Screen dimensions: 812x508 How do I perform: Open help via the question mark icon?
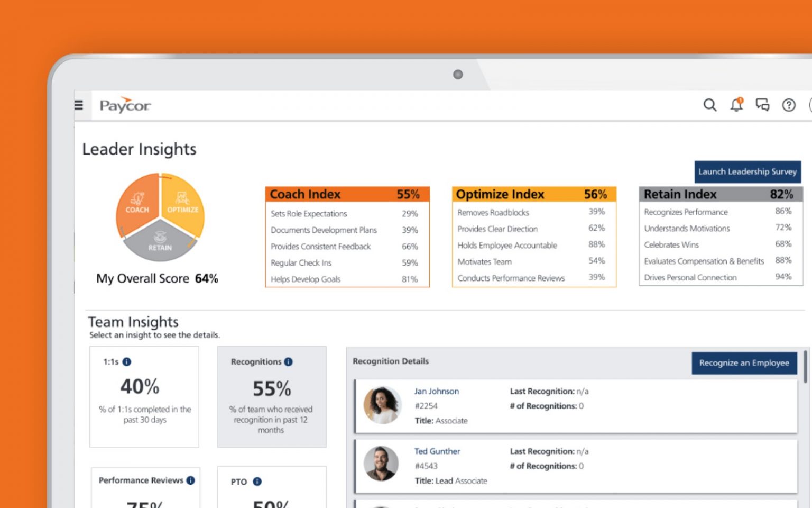[x=789, y=105]
